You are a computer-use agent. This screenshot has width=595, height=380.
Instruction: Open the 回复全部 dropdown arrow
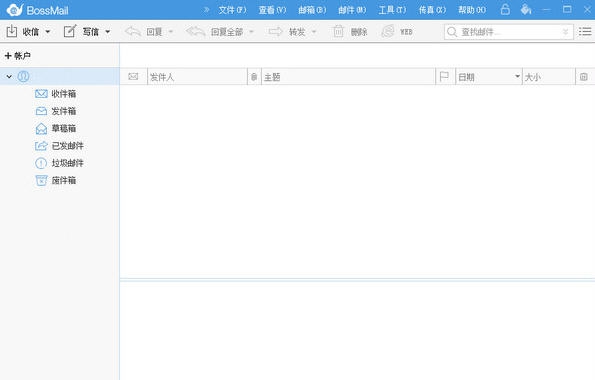(251, 32)
